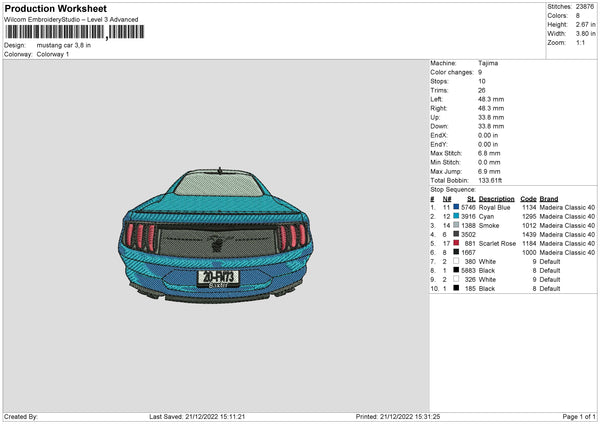
Task: Click stitch count 5746 in row 1
Action: tap(468, 207)
